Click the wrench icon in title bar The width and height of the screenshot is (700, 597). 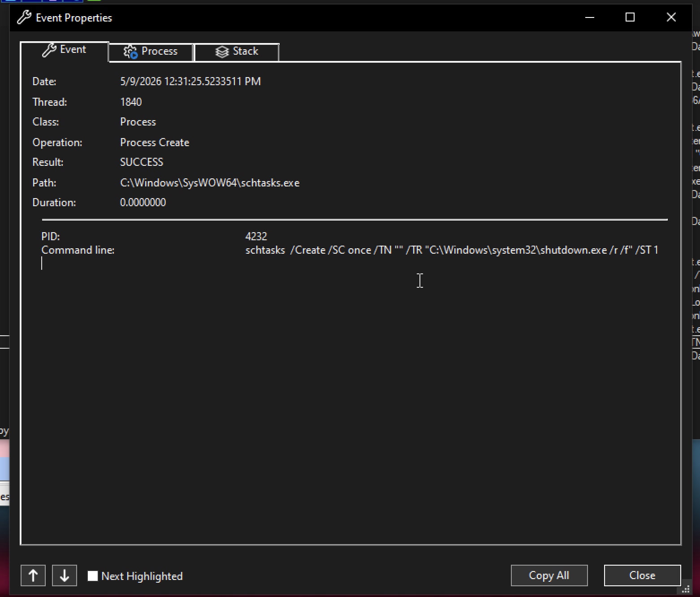tap(24, 18)
